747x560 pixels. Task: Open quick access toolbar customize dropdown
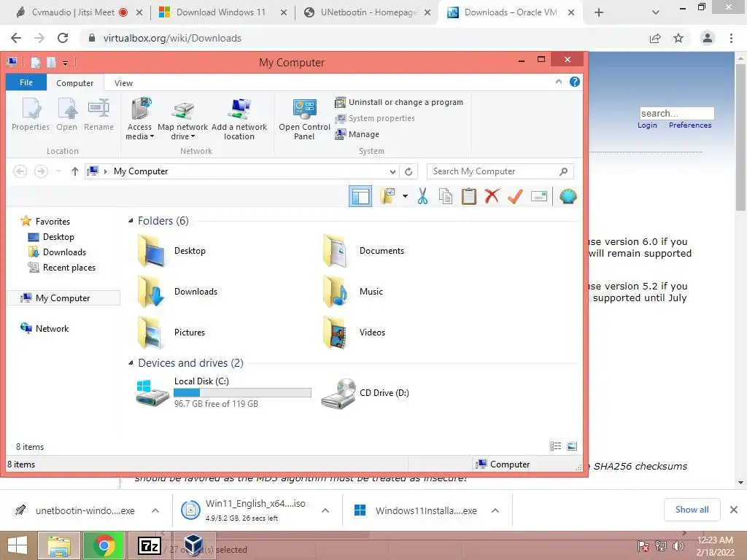65,63
